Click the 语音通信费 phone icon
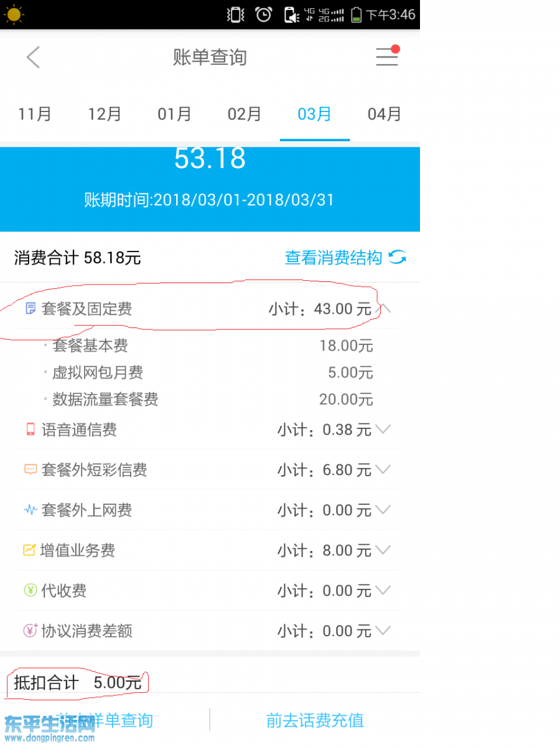 [x=29, y=430]
